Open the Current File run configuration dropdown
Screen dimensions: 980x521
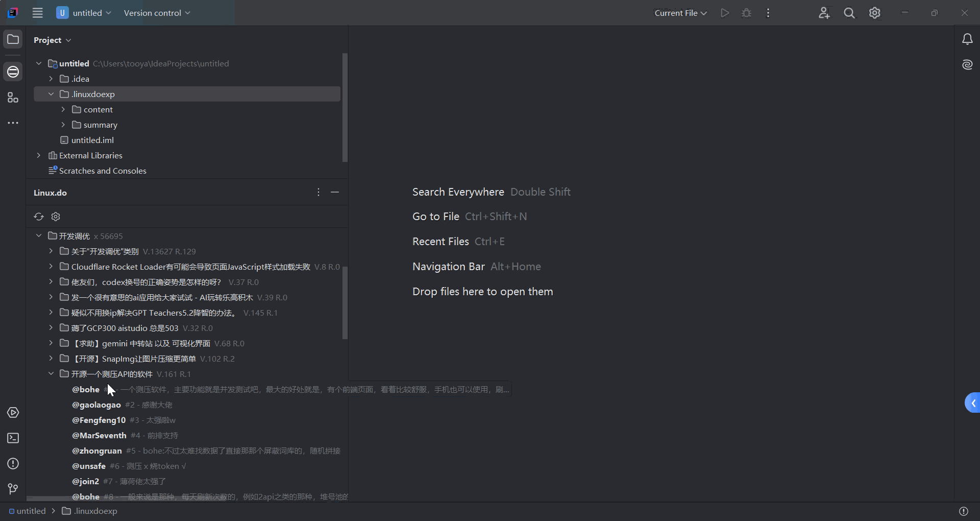(x=680, y=13)
